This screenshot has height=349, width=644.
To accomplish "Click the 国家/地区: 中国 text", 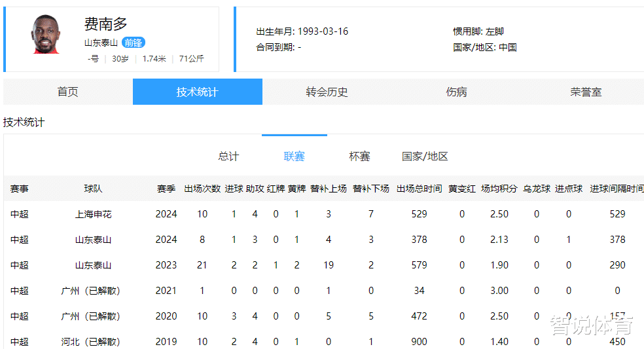I will pos(485,47).
